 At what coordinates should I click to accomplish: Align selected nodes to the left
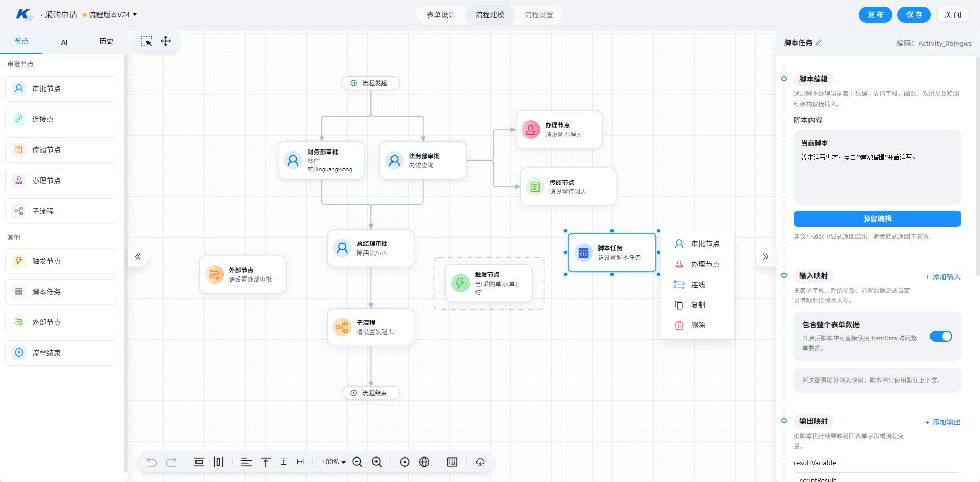(x=247, y=462)
